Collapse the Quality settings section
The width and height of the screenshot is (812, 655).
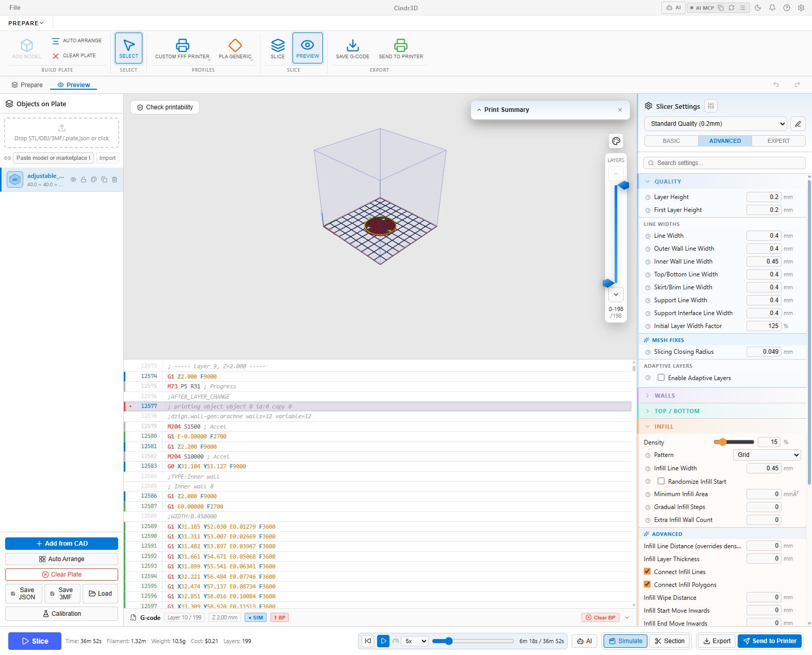click(x=722, y=182)
